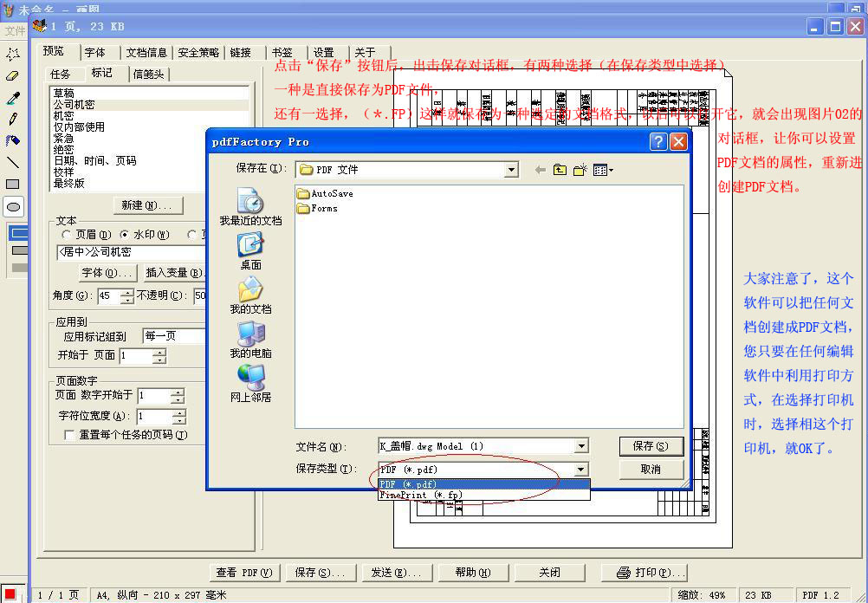This screenshot has height=603, width=868.
Task: Go back using the save dialog's back arrow
Action: 541,170
